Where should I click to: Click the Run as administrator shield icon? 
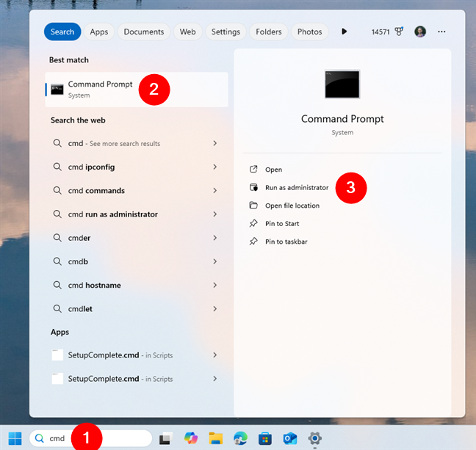253,187
